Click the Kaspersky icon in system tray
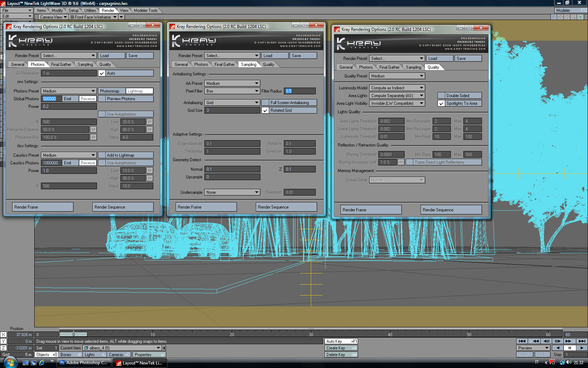The image size is (588, 368). (x=552, y=362)
